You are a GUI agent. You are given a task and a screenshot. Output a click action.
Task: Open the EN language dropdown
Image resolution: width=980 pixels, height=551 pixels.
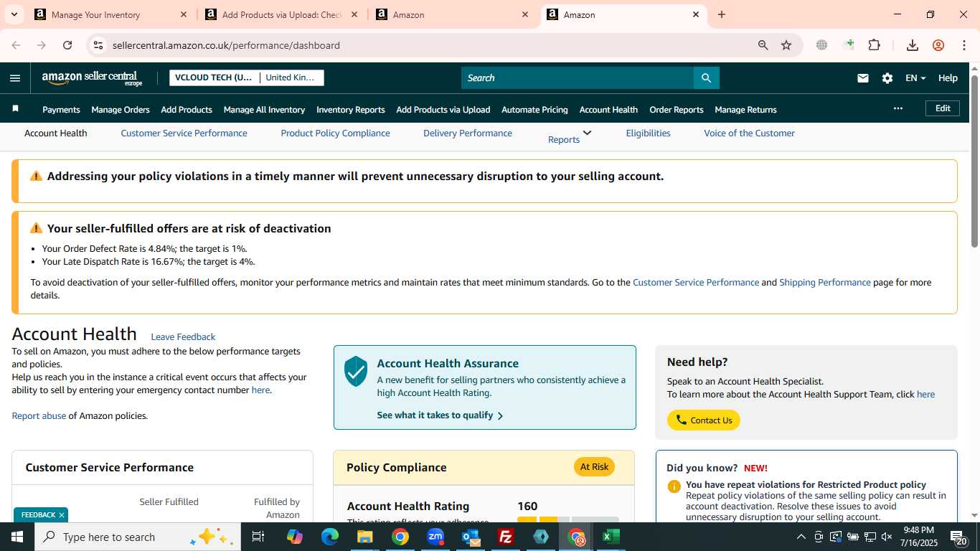[x=915, y=78]
